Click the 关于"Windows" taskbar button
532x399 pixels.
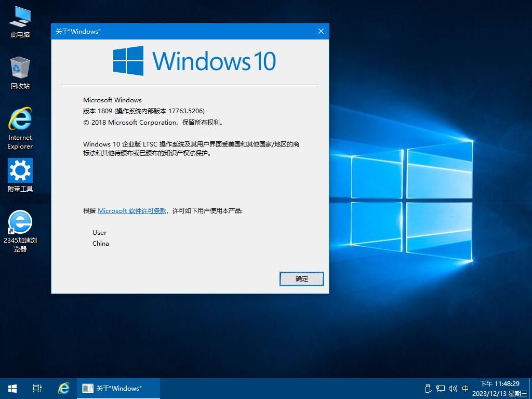point(118,389)
